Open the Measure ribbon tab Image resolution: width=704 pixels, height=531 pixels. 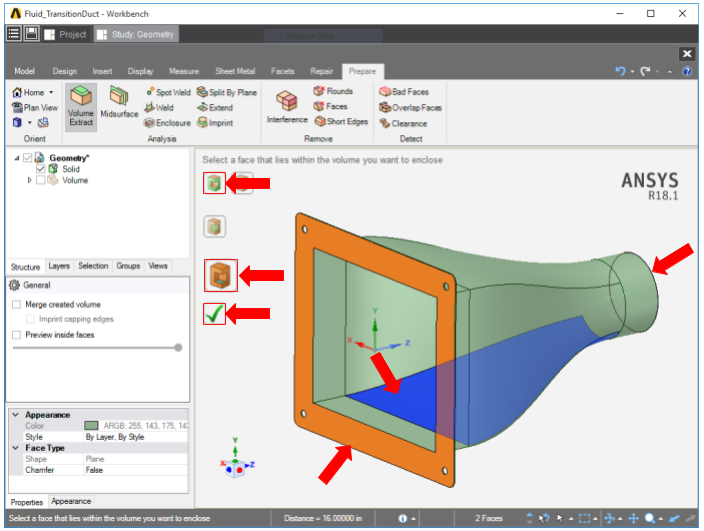pyautogui.click(x=184, y=71)
